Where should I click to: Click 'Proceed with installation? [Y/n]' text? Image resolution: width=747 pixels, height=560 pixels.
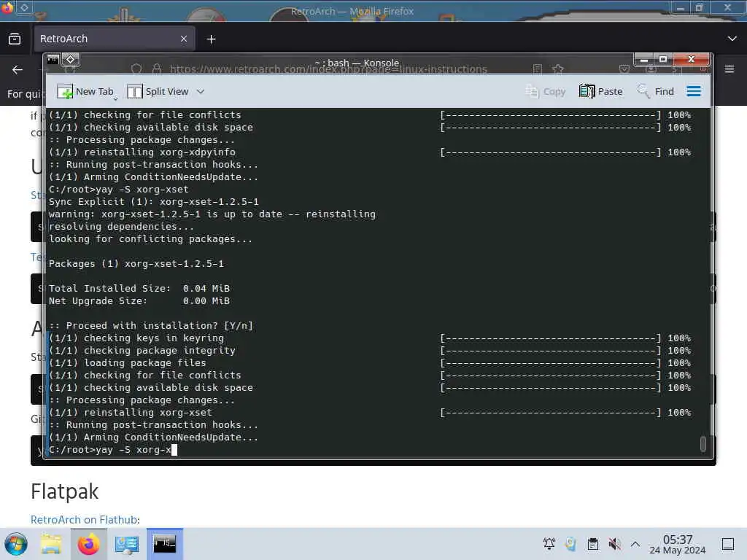pos(150,326)
